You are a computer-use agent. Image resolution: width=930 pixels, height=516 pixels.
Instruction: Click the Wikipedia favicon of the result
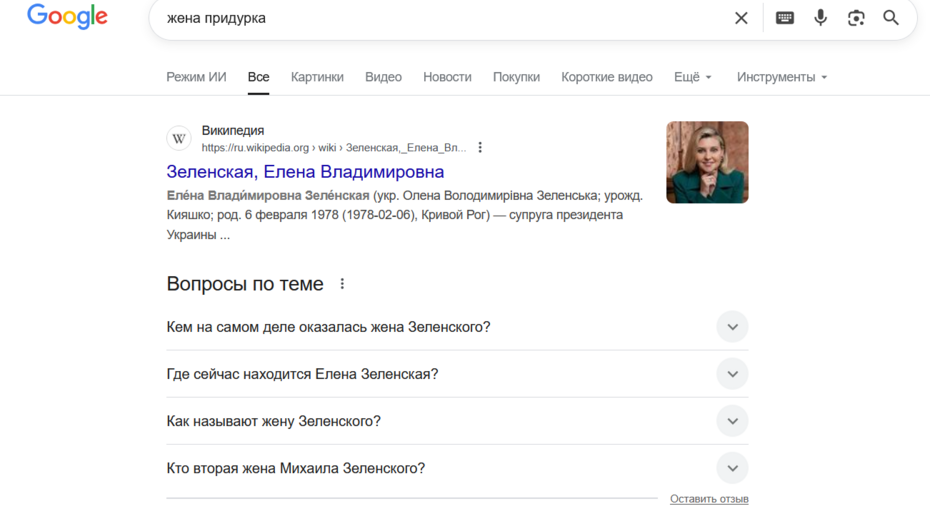click(179, 139)
